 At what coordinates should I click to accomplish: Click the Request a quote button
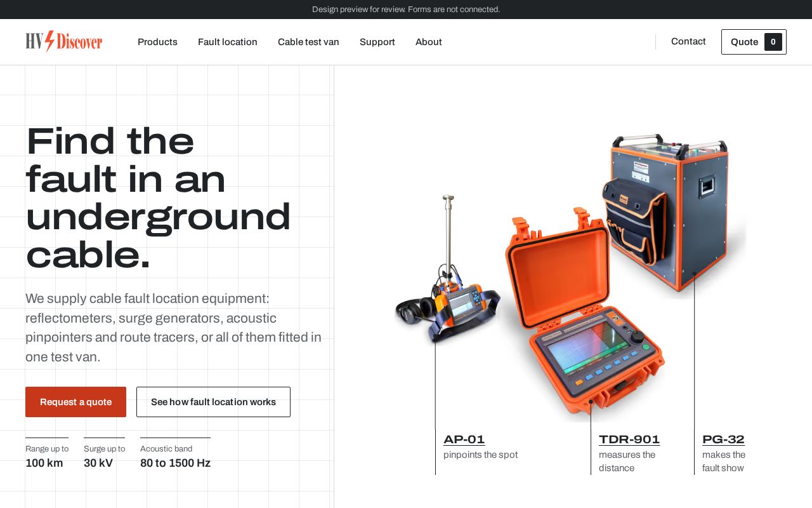75,402
